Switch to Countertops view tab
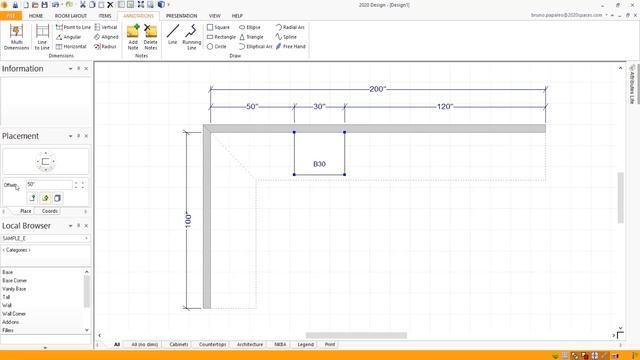The height and width of the screenshot is (360, 640). pos(212,344)
